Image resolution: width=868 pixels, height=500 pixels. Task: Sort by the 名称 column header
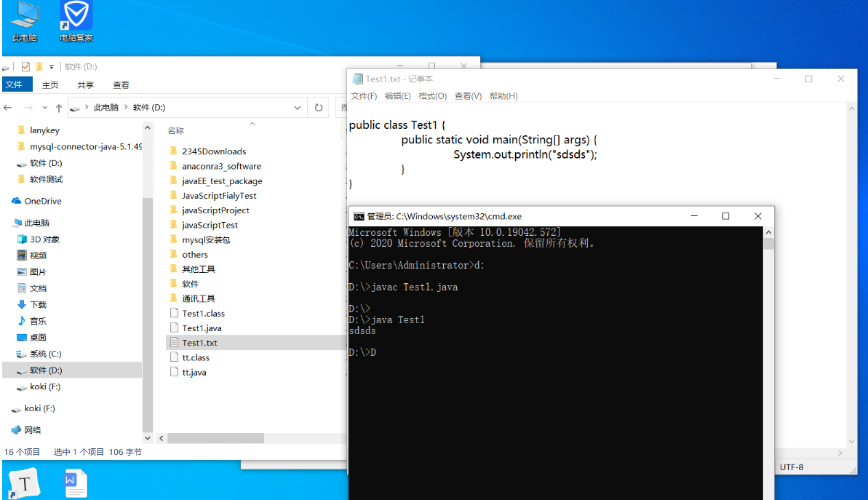click(x=176, y=131)
